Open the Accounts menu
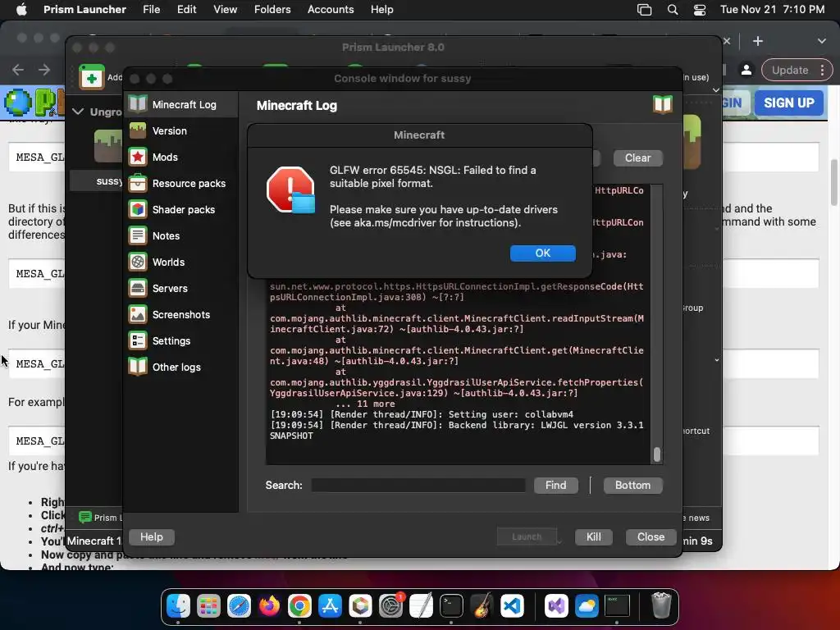Screen dimensions: 840x630 (x=331, y=10)
